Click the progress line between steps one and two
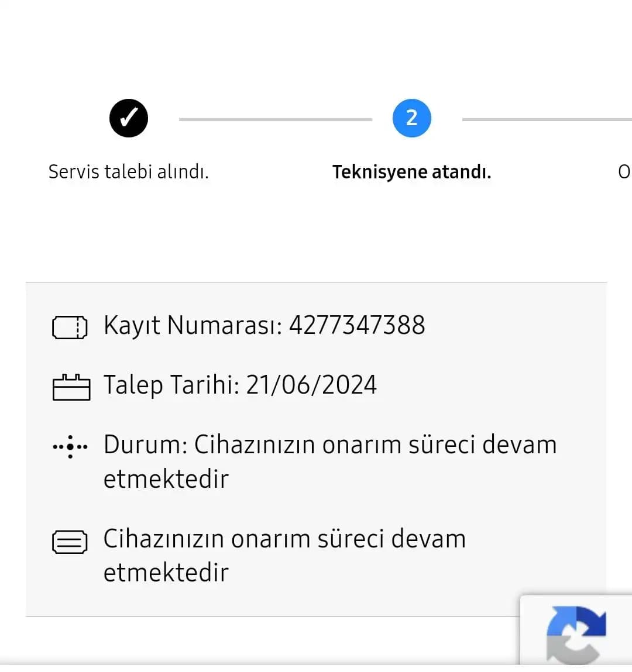 (275, 119)
